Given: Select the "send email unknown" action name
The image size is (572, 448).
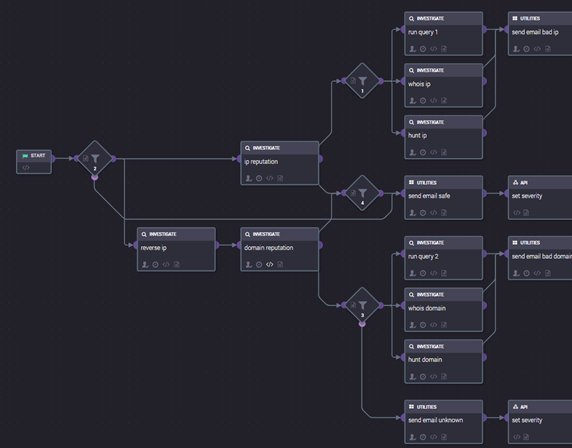Looking at the screenshot, I should [436, 420].
